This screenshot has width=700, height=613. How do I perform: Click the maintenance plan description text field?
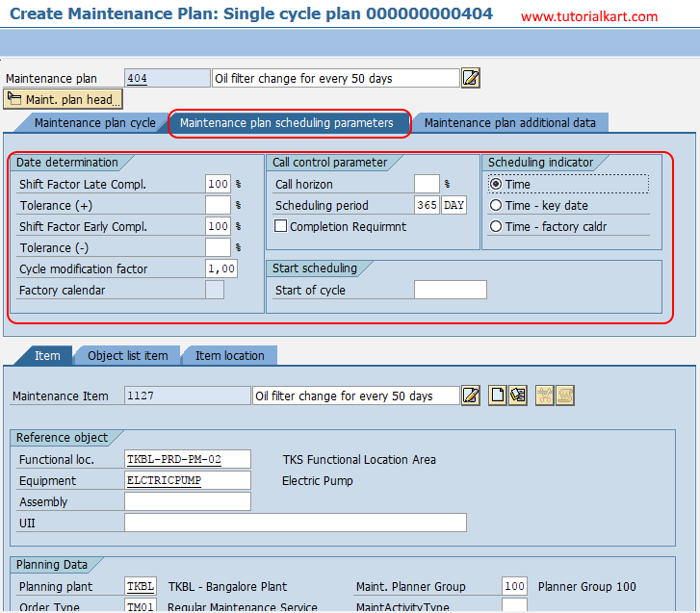click(336, 78)
